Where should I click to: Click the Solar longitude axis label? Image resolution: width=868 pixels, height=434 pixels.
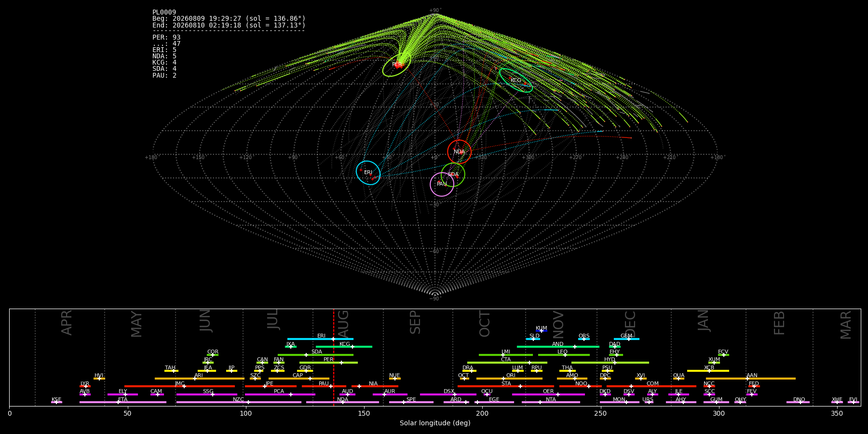435,423
